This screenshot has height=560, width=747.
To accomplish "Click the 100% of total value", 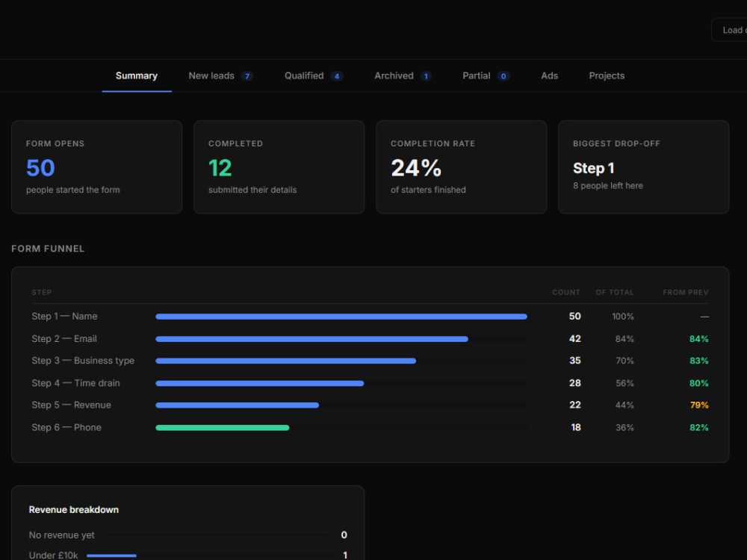I will tap(623, 316).
